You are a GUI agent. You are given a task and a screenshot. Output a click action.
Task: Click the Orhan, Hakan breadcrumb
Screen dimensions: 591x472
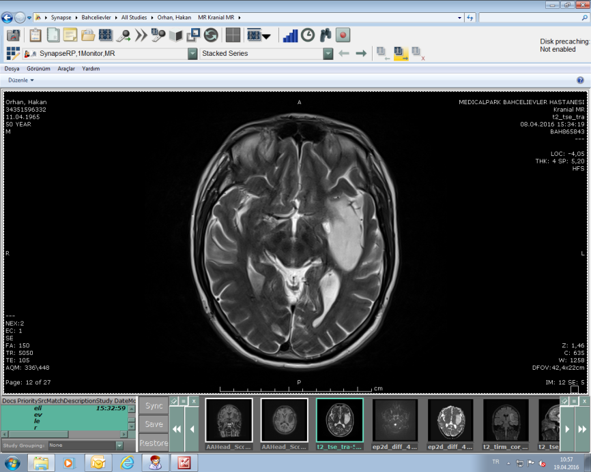point(174,17)
